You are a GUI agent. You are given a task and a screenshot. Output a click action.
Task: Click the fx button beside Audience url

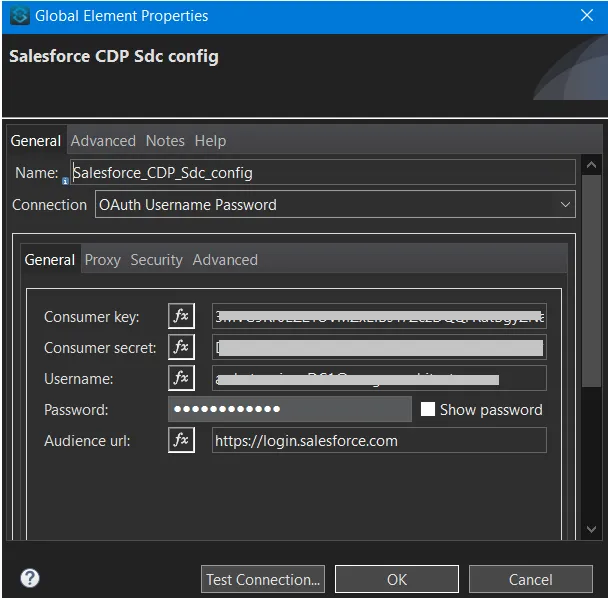point(181,440)
